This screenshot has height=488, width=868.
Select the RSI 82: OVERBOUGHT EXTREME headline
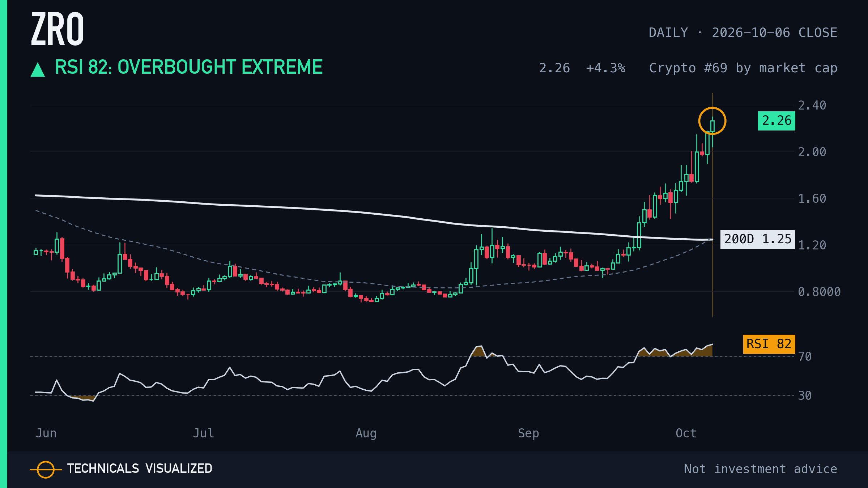click(189, 67)
